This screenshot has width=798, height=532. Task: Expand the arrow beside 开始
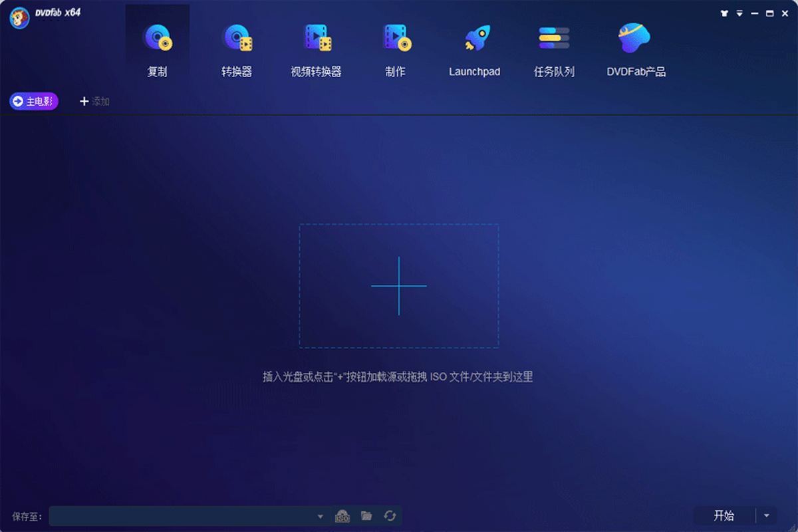click(766, 515)
